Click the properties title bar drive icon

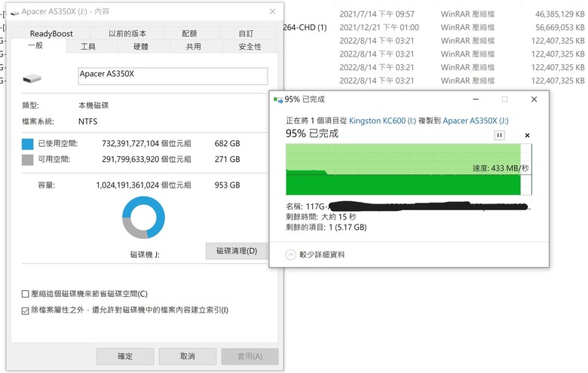15,13
